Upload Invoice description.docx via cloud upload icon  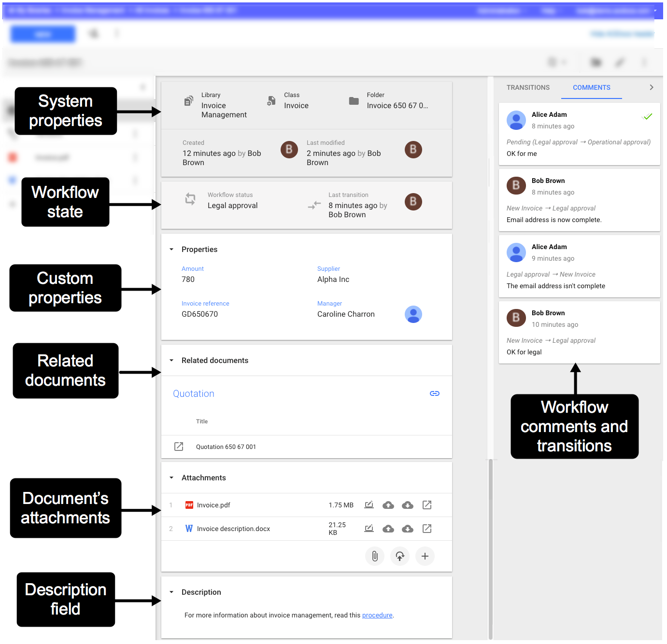tap(388, 529)
